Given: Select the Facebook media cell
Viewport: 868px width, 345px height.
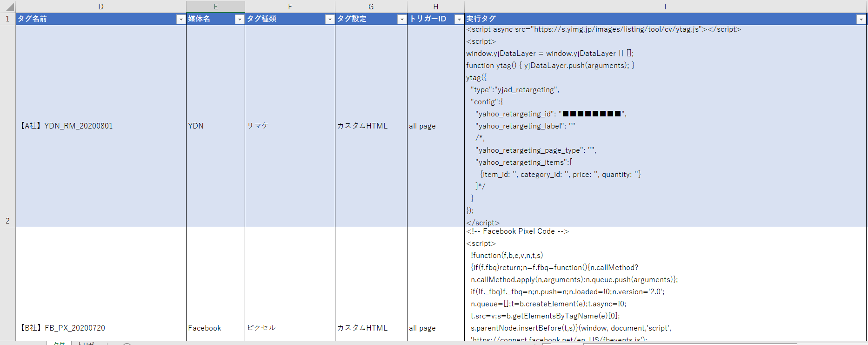Looking at the screenshot, I should (216, 284).
